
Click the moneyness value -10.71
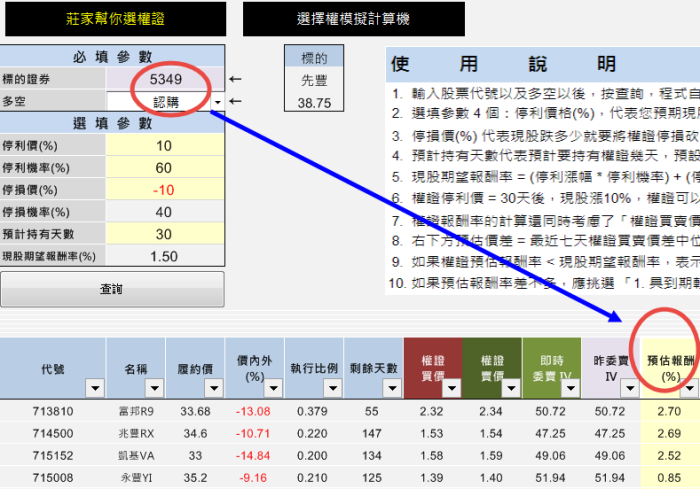253,434
